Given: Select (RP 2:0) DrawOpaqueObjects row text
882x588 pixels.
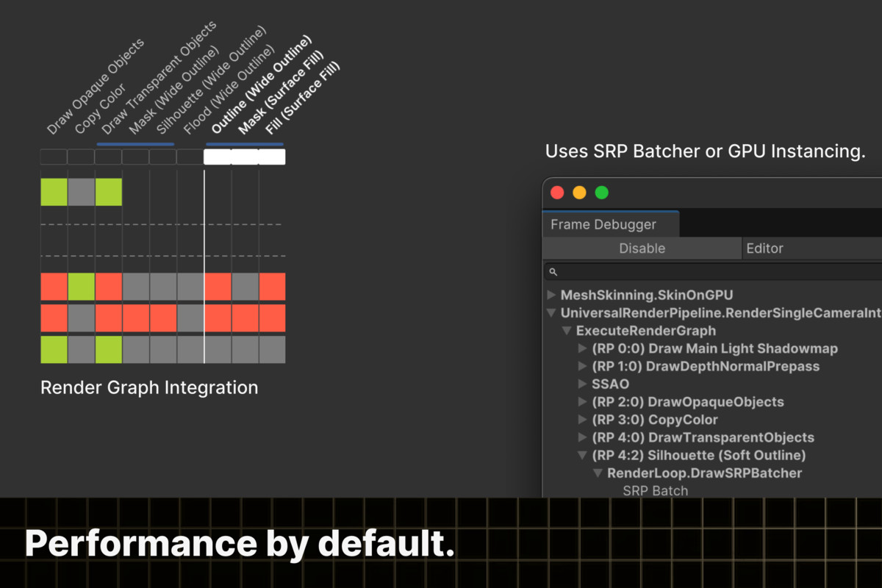Looking at the screenshot, I should point(688,402).
